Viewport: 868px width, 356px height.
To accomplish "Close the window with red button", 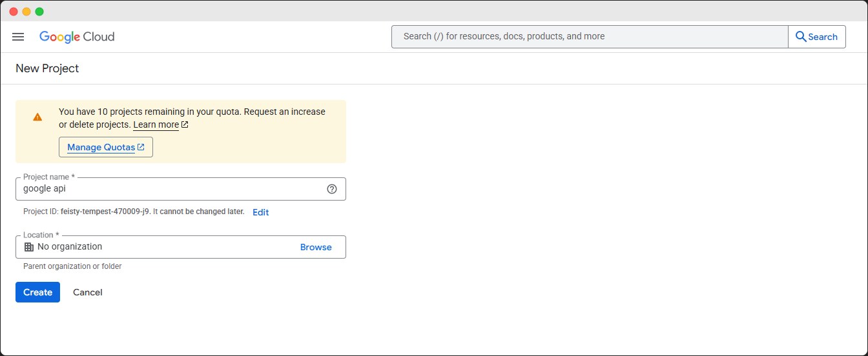I will 14,12.
